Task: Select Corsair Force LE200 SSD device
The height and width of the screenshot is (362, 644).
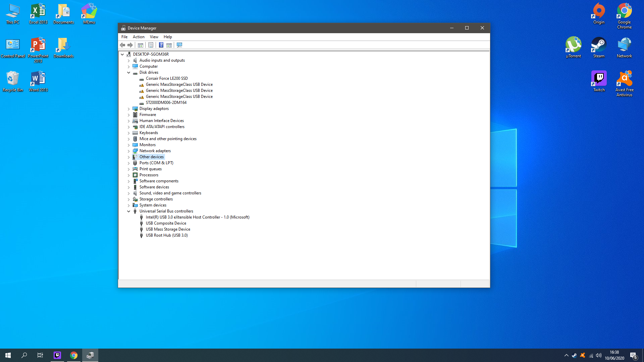Action: [167, 78]
